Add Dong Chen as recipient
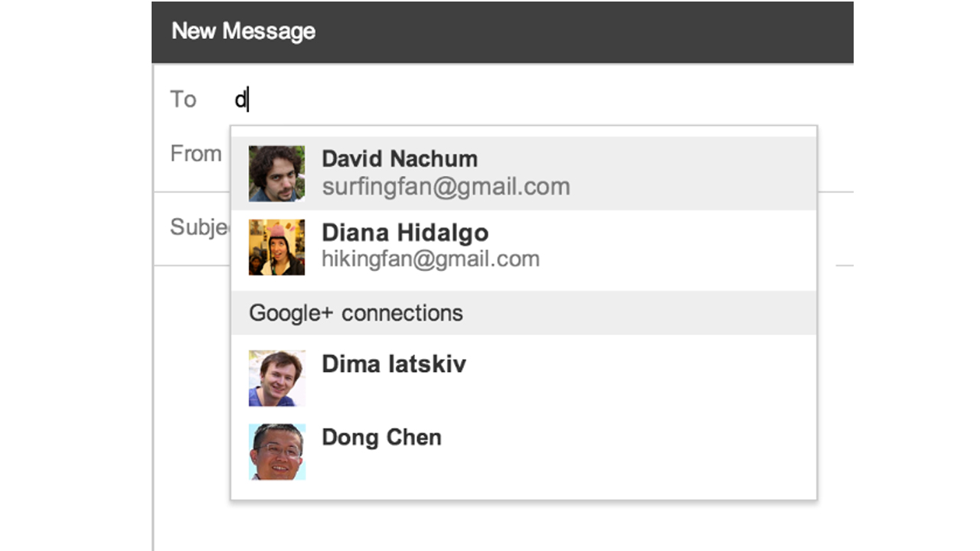The width and height of the screenshot is (980, 551). pyautogui.click(x=381, y=438)
